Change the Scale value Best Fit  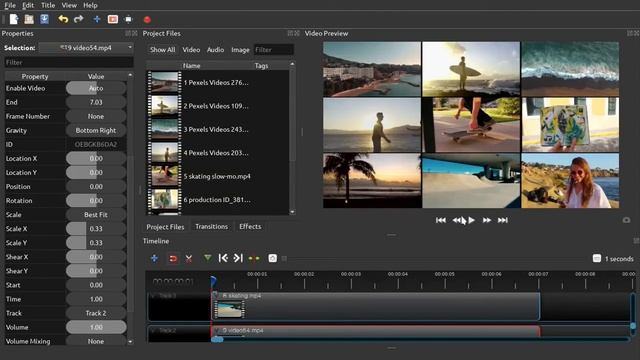96,215
